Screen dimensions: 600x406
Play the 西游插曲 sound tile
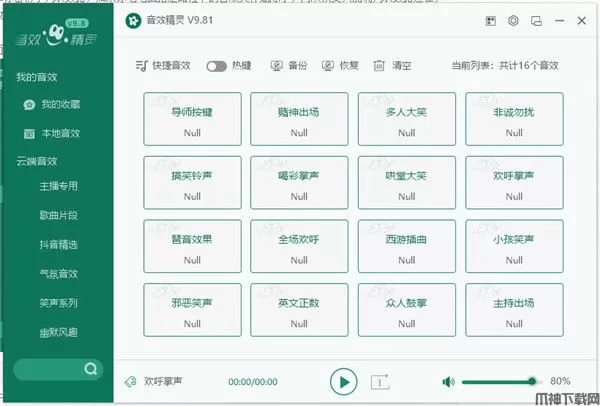tap(407, 246)
